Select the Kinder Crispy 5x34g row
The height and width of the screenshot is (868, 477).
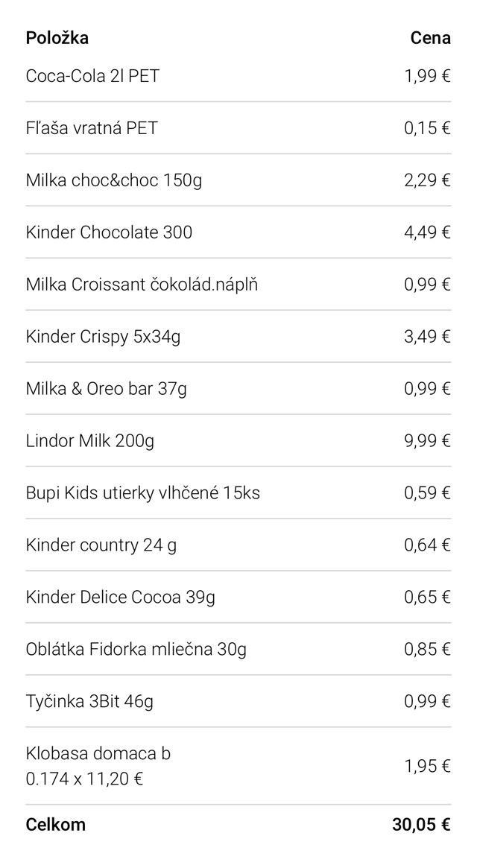(103, 337)
